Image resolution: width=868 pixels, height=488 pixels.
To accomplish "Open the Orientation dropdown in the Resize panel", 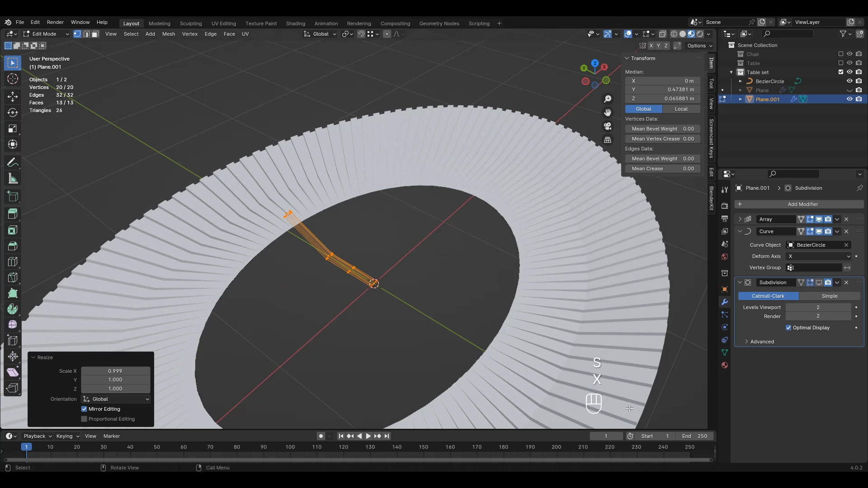I will click(115, 399).
